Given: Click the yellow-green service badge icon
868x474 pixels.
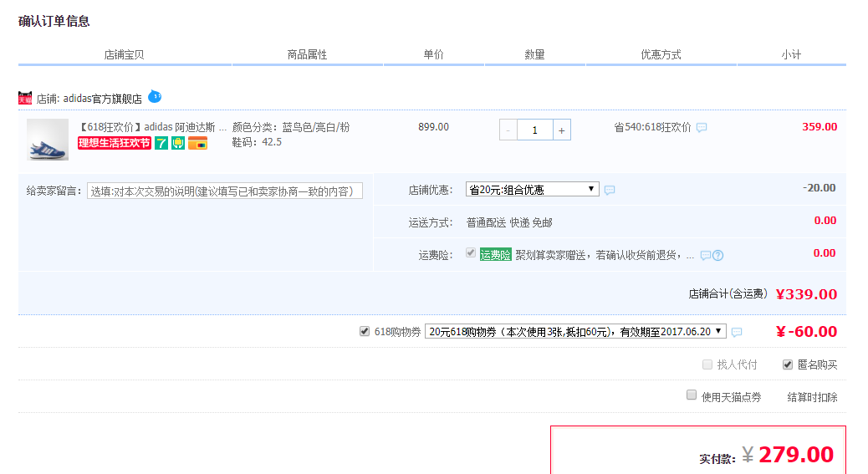Looking at the screenshot, I should (177, 143).
